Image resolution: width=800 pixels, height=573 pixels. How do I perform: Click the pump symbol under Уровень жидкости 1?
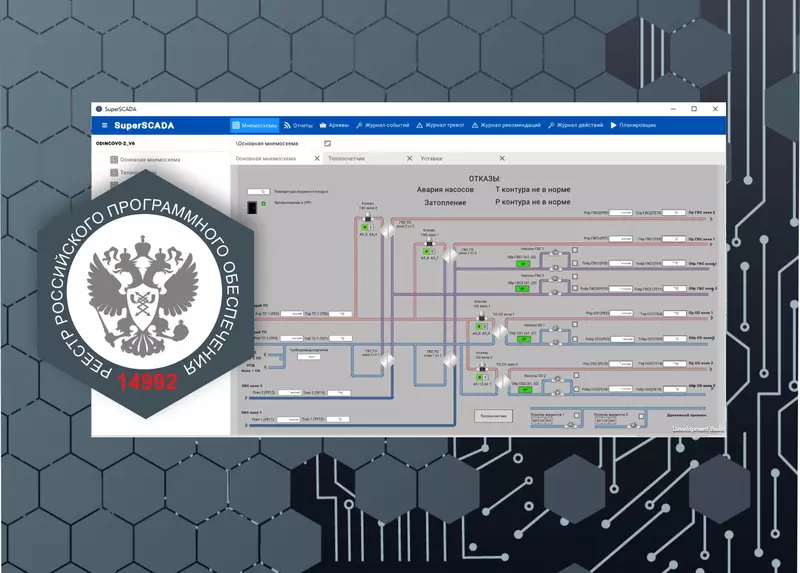point(570,425)
